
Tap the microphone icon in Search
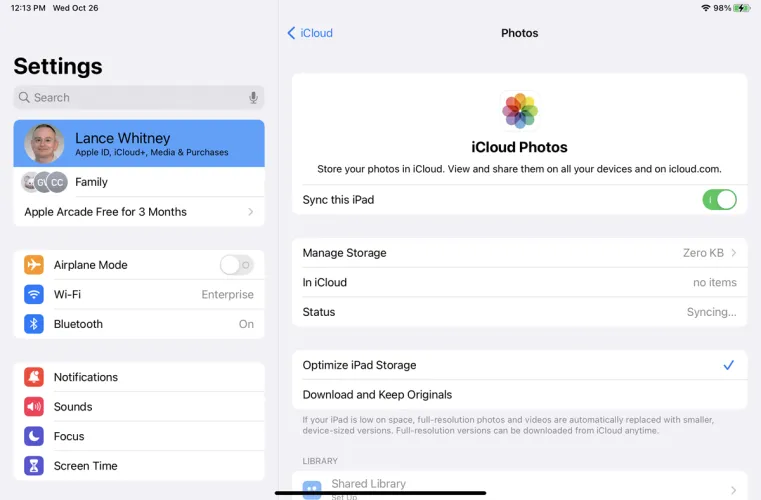[x=253, y=98]
